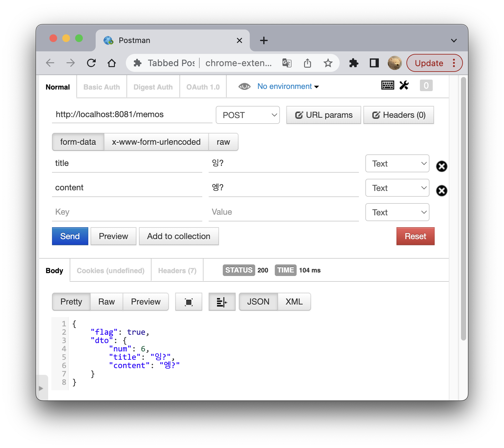Open the POST method dropdown

[248, 115]
